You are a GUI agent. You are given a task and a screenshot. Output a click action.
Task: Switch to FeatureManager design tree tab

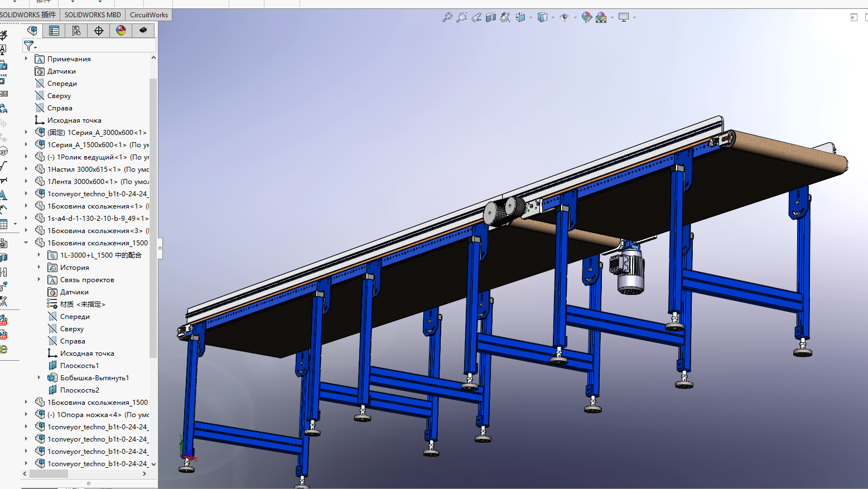32,30
